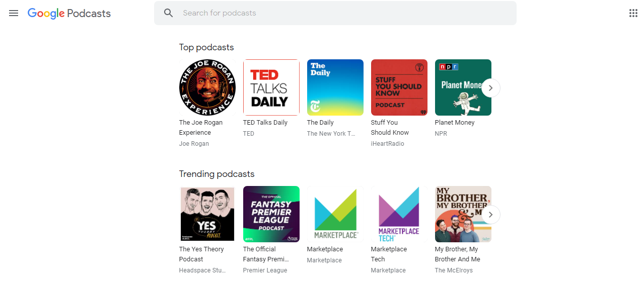The height and width of the screenshot is (284, 644).
Task: Click The New York T… publisher text
Action: (331, 134)
